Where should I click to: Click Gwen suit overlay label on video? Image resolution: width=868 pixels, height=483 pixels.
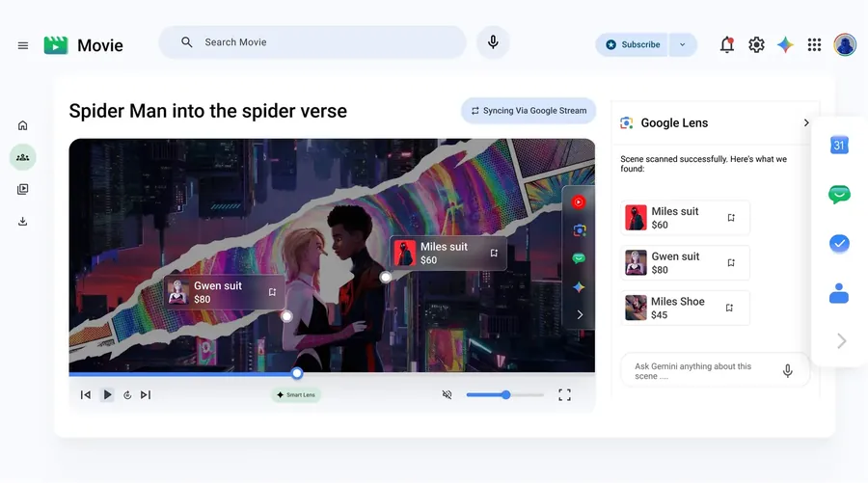pyautogui.click(x=224, y=292)
